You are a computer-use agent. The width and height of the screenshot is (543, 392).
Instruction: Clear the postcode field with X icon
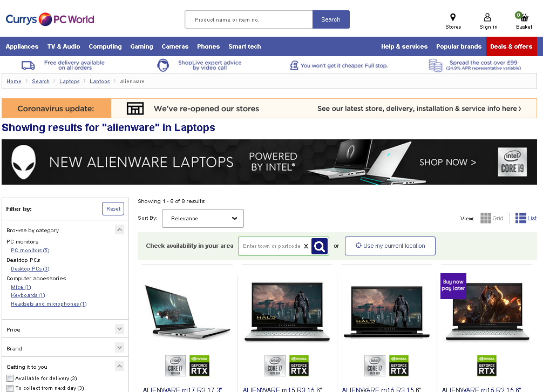click(x=306, y=246)
